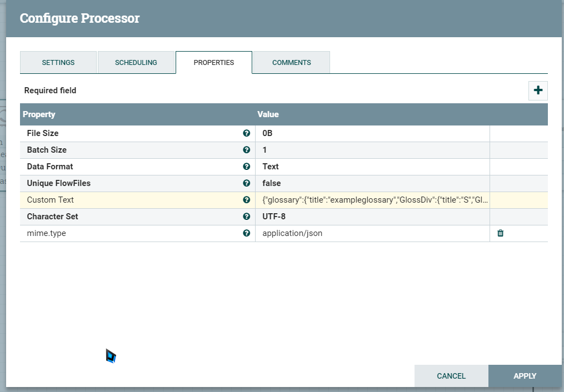Click Data Format help question mark
564x392 pixels.
tap(246, 167)
